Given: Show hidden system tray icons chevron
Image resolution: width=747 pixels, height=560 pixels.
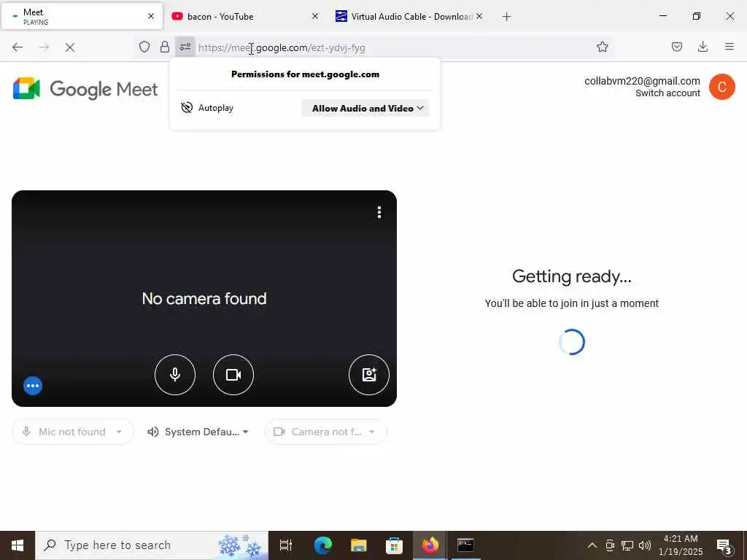Looking at the screenshot, I should pos(592,545).
